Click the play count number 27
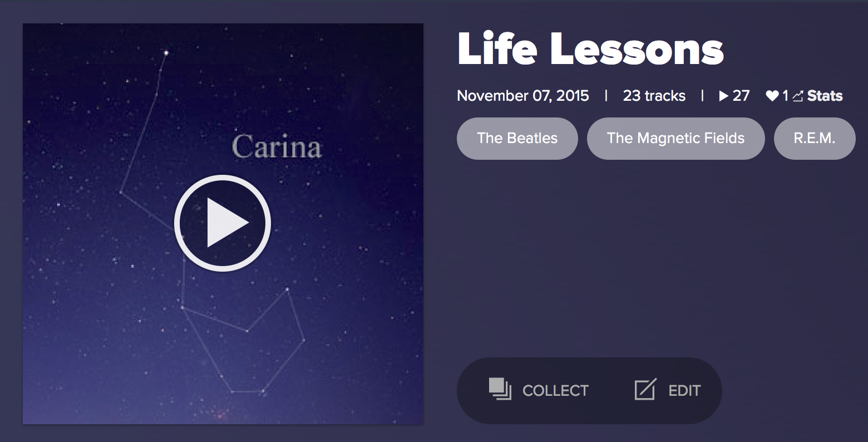This screenshot has height=442, width=868. pyautogui.click(x=741, y=96)
